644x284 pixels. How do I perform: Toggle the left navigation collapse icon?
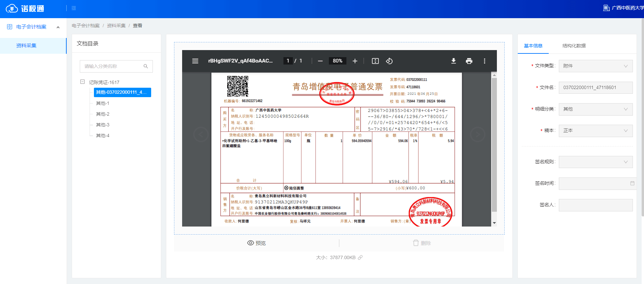tap(74, 8)
